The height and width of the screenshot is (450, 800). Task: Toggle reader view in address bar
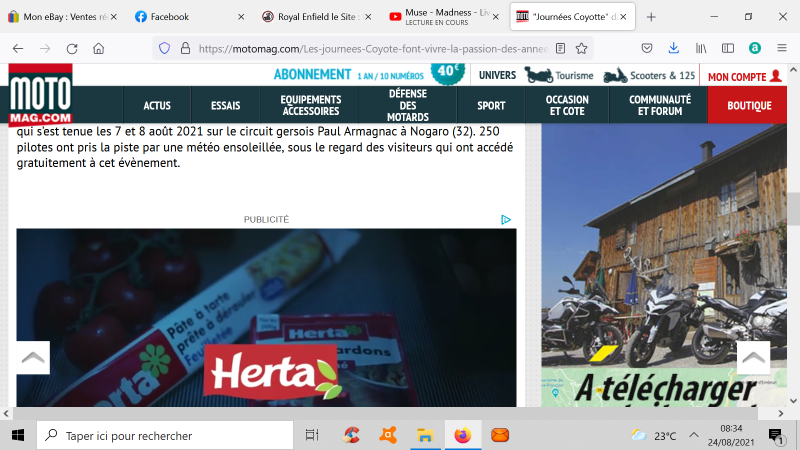(x=560, y=48)
